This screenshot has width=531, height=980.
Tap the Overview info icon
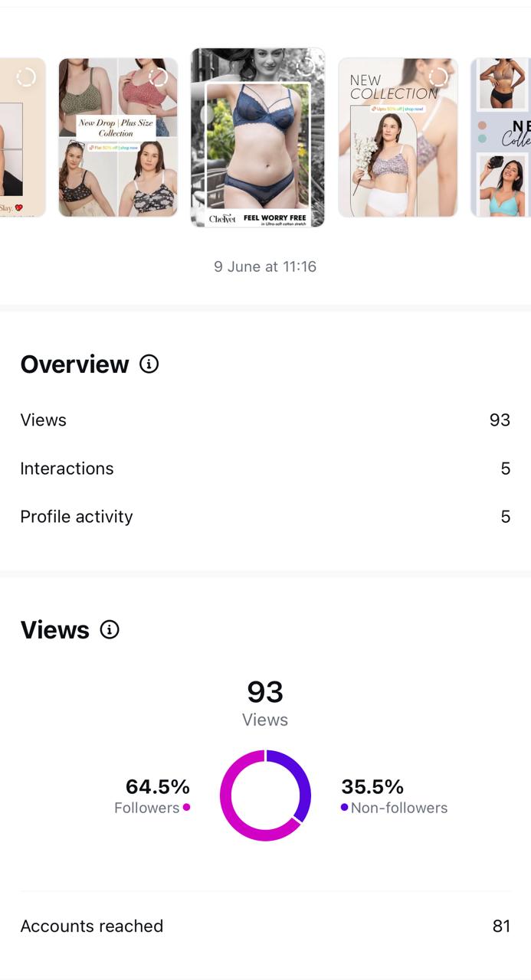[149, 364]
